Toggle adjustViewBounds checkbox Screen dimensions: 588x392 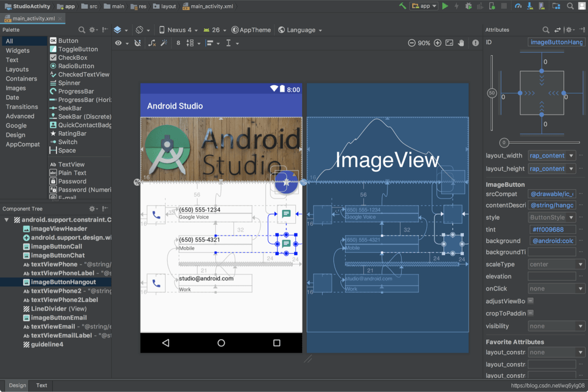click(x=530, y=300)
